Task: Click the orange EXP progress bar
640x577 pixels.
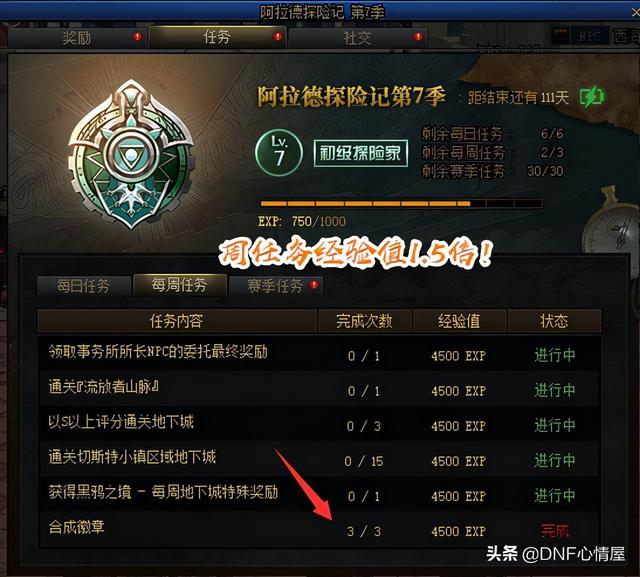Action: [401, 203]
